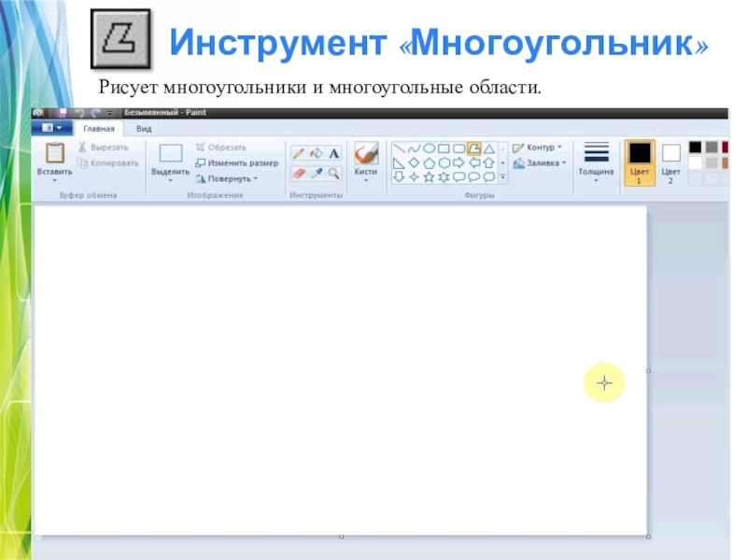Pick the light gray palette swatch
This screenshot has width=747, height=560.
[x=712, y=162]
